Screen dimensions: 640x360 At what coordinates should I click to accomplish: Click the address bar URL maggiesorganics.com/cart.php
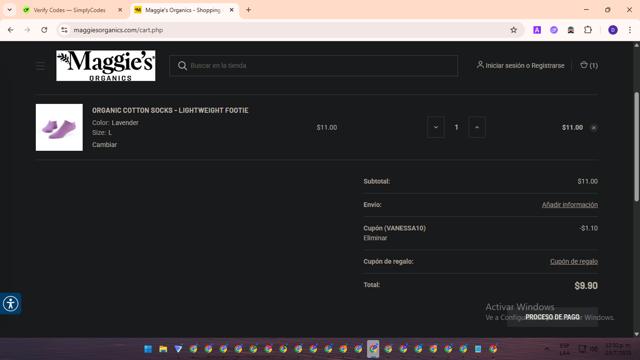click(118, 30)
